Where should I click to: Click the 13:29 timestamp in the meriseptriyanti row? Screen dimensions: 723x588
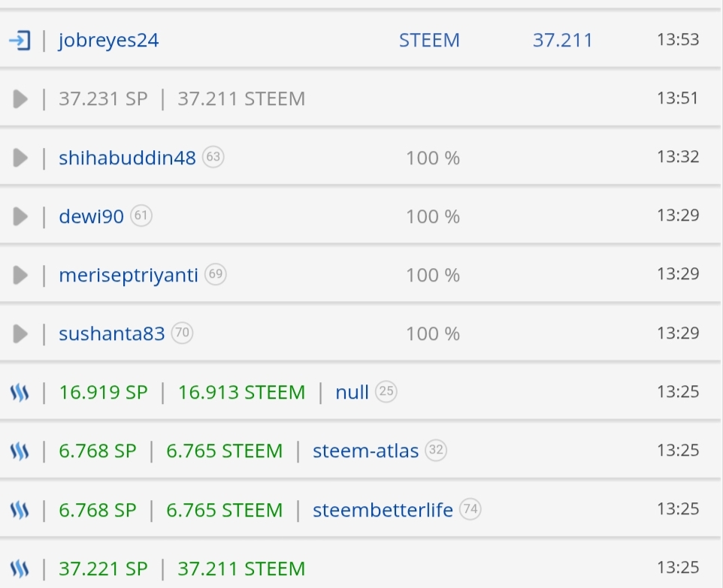pyautogui.click(x=678, y=273)
